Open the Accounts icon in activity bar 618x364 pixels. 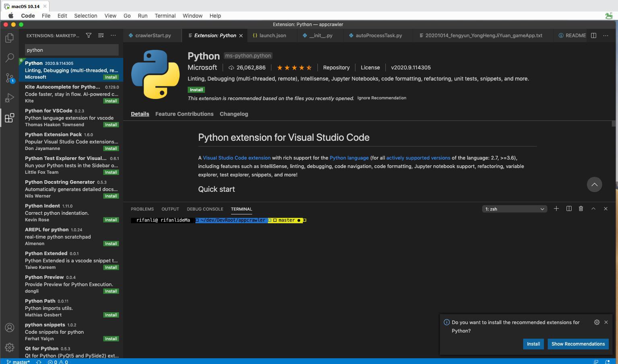(9, 327)
